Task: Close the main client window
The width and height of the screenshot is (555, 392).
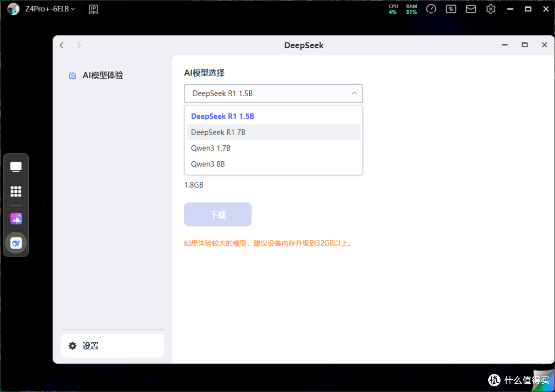Action: click(546, 9)
